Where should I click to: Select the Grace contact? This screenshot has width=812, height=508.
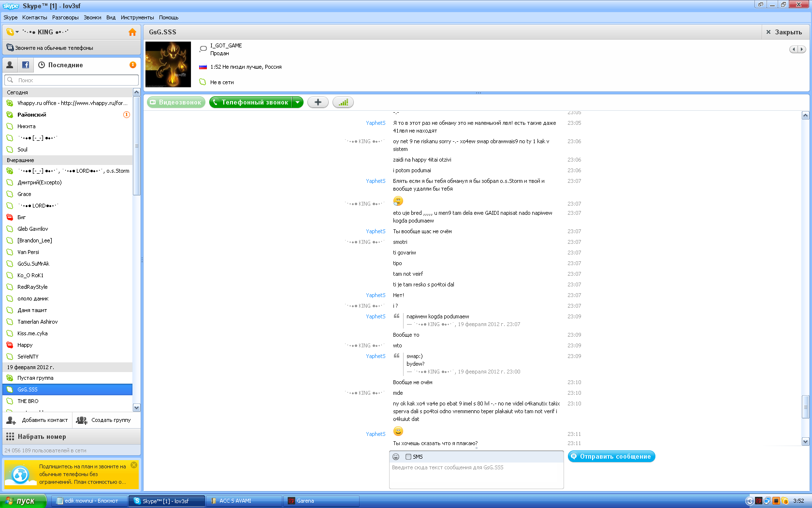click(x=67, y=194)
